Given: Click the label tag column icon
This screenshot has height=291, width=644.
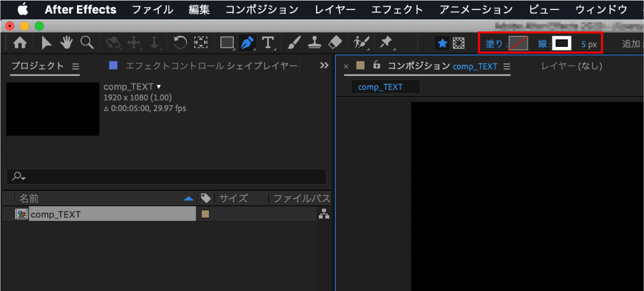Looking at the screenshot, I should [205, 198].
